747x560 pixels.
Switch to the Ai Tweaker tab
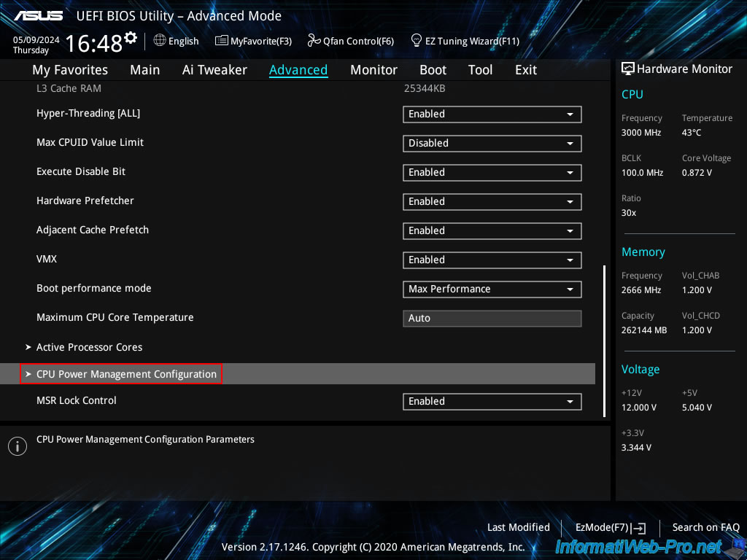[214, 70]
